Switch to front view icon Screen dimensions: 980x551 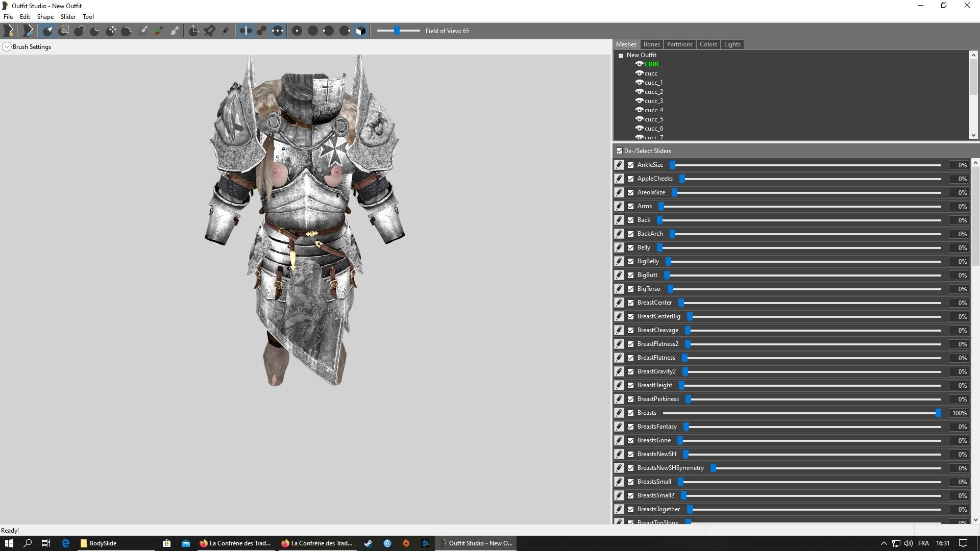(x=297, y=31)
